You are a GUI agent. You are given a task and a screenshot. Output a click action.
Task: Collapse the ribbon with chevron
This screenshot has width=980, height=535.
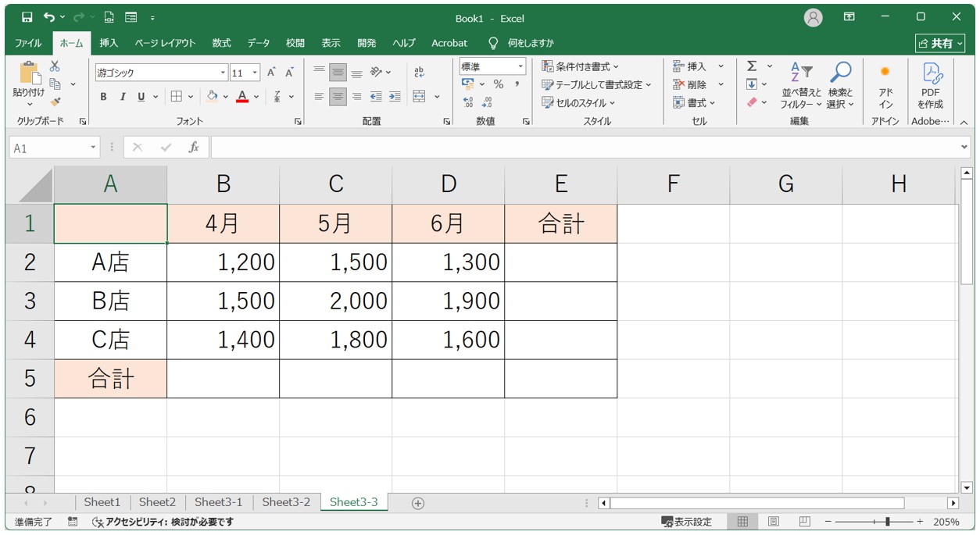click(964, 122)
